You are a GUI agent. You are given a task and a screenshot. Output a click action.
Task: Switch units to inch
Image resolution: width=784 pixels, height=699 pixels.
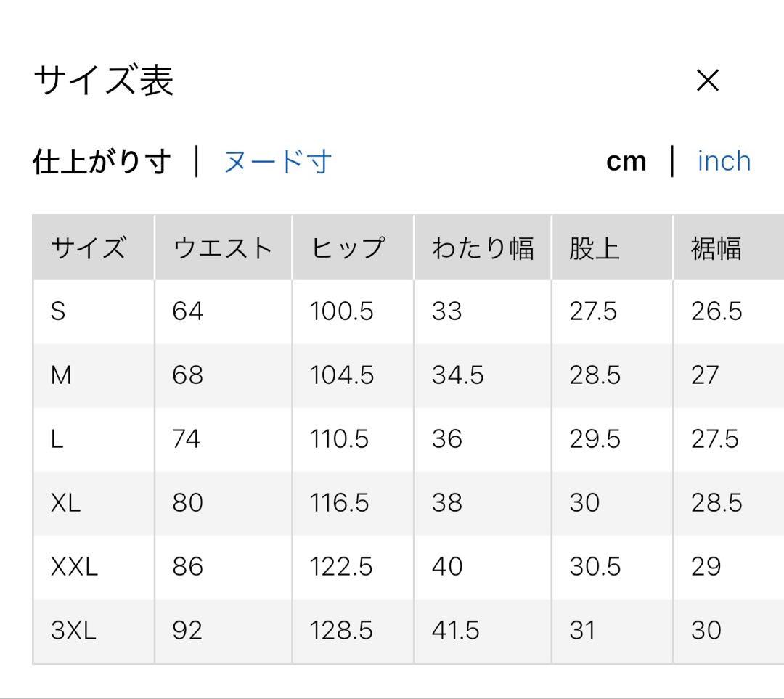pyautogui.click(x=723, y=161)
